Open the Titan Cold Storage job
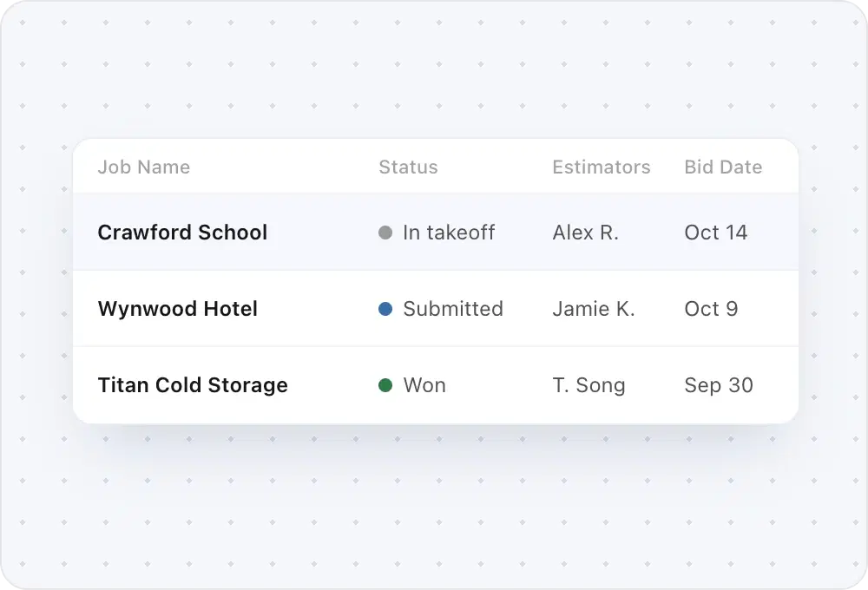This screenshot has width=868, height=590. [x=193, y=385]
